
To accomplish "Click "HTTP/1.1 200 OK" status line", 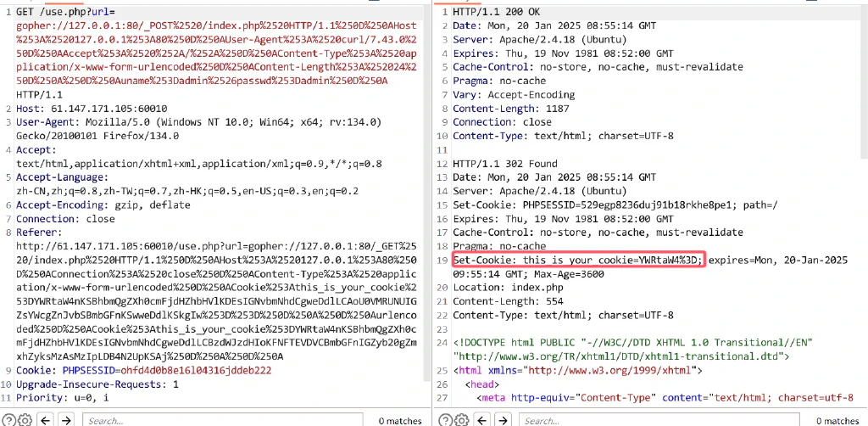I will pos(497,12).
